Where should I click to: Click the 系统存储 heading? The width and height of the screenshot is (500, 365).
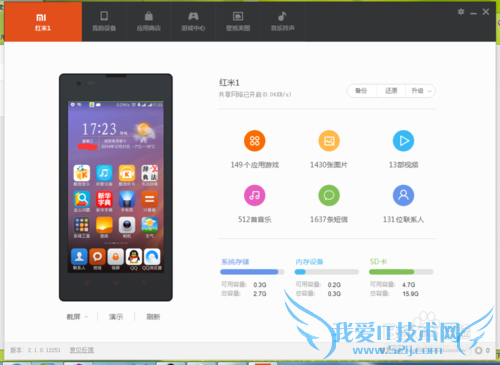[x=235, y=262]
